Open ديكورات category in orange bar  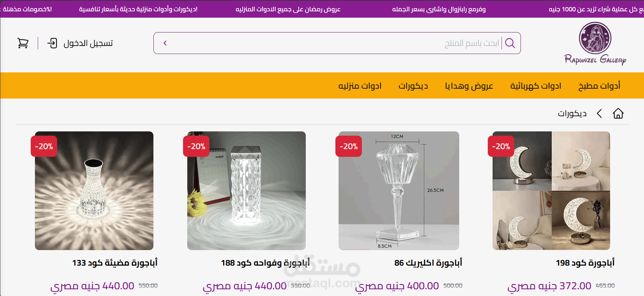click(413, 86)
